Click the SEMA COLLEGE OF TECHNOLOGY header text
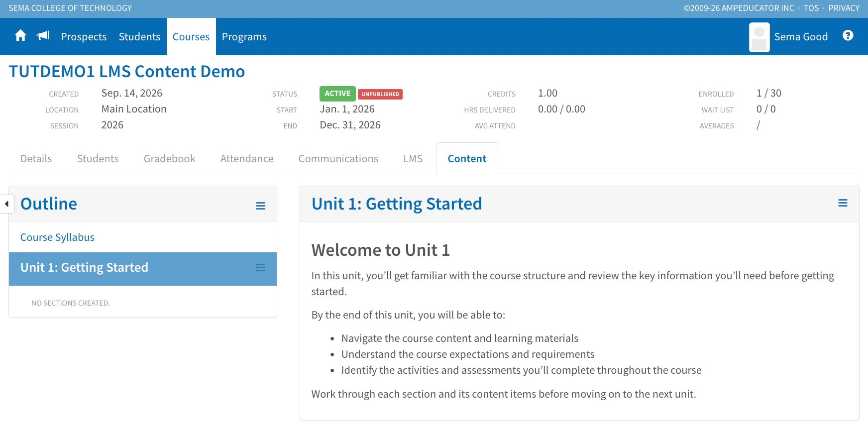868x430 pixels. pos(70,8)
